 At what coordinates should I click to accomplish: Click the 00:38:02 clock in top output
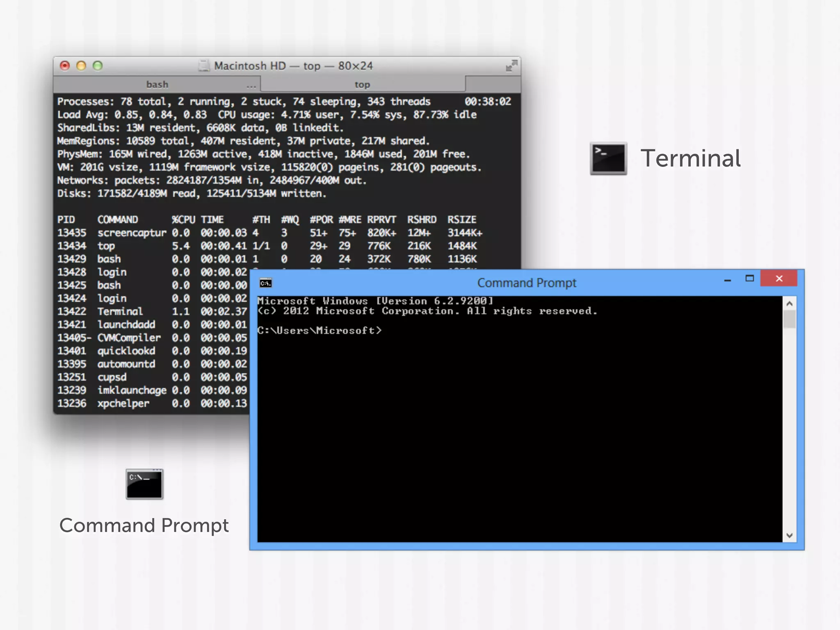click(488, 102)
